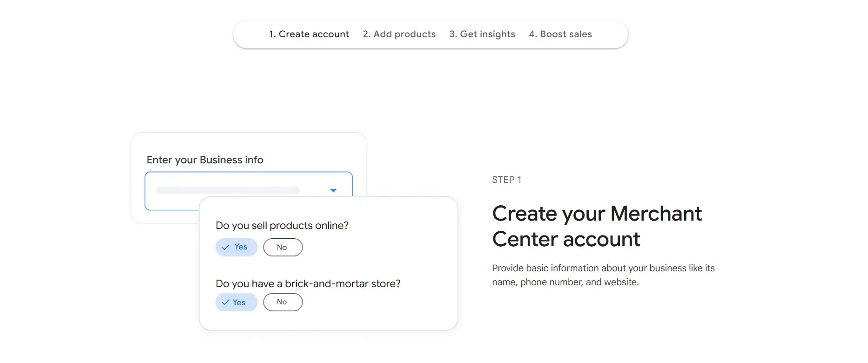Click the 'STEP 1' label
The image size is (868, 363).
(x=506, y=180)
